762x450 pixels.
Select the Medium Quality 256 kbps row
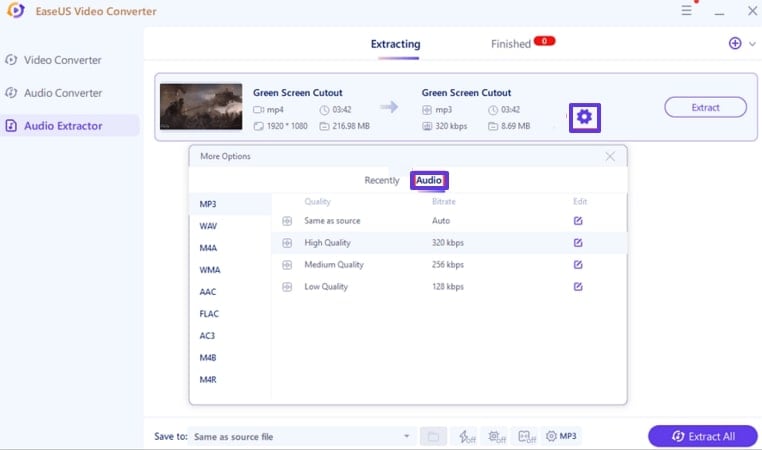[x=449, y=264]
